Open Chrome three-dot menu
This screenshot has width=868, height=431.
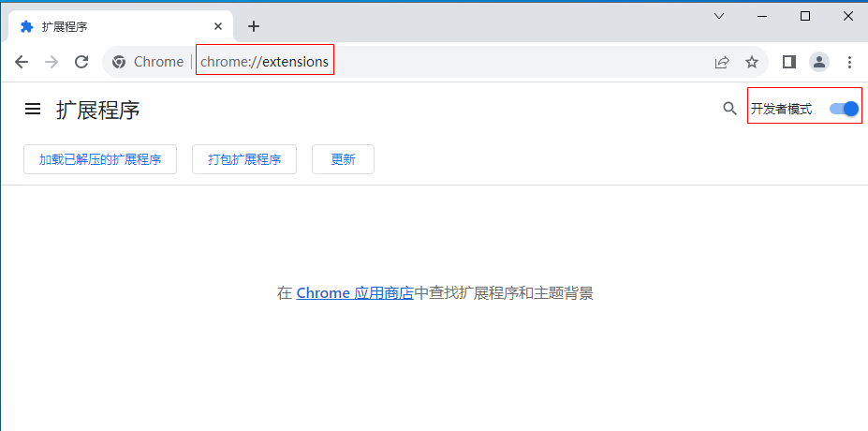[x=849, y=62]
